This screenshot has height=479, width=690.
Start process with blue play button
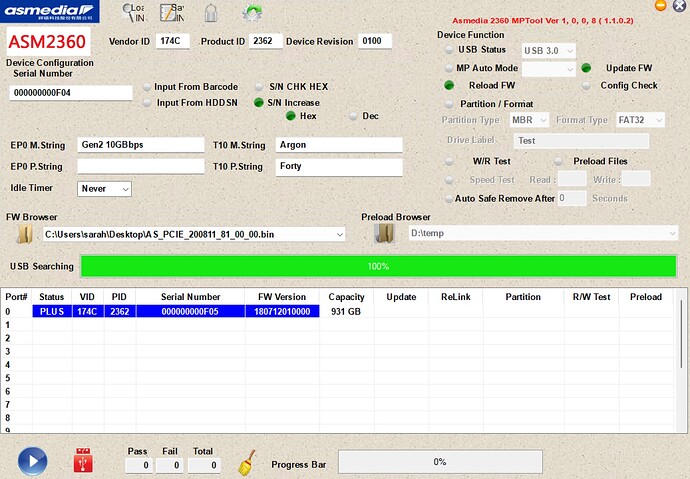pyautogui.click(x=33, y=461)
